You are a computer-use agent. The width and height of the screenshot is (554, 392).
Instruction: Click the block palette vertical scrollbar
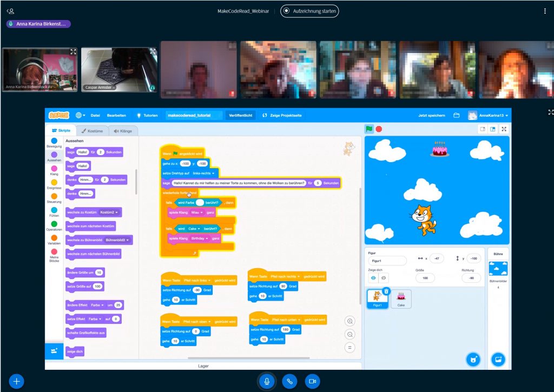(x=136, y=182)
